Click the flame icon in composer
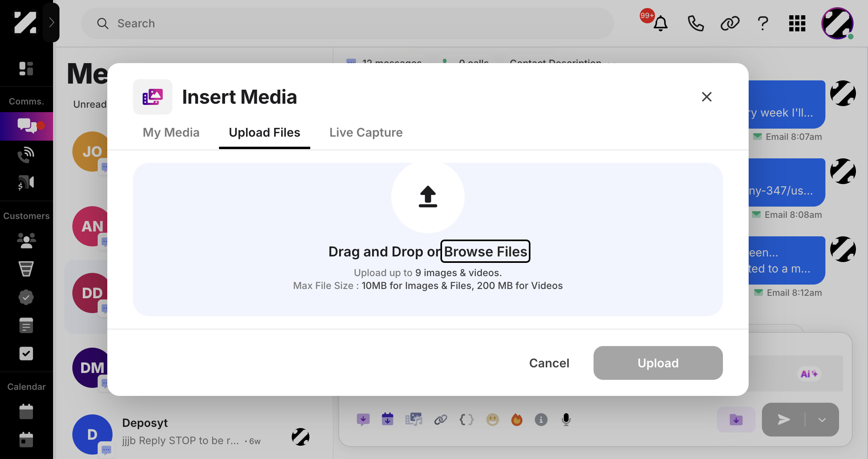This screenshot has height=459, width=868. pos(517,420)
